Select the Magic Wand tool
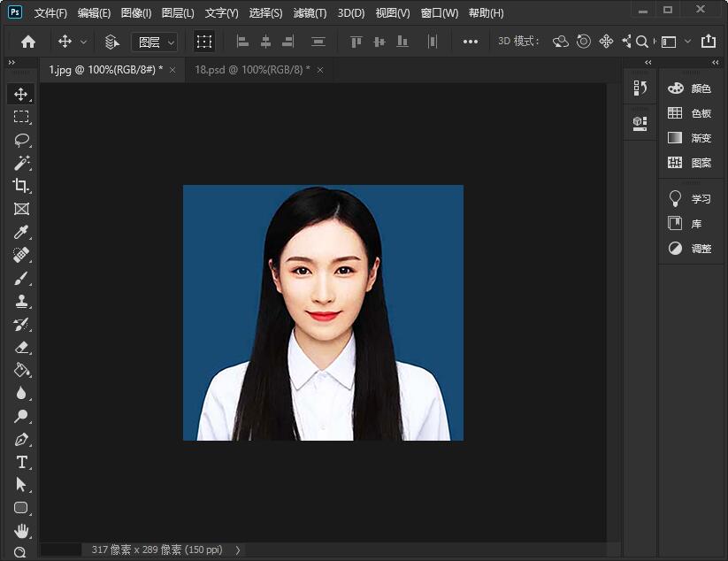This screenshot has width=728, height=561. coord(21,163)
